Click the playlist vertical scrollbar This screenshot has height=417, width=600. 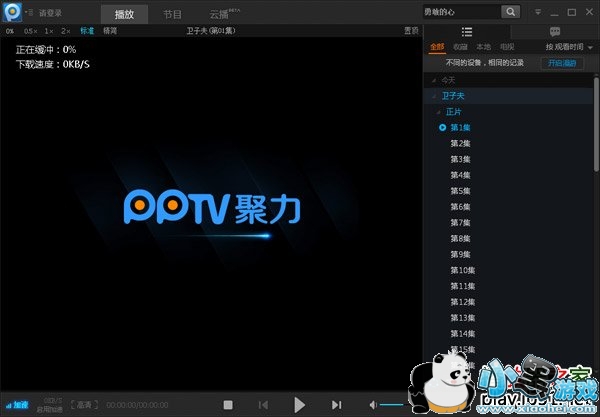click(596, 124)
